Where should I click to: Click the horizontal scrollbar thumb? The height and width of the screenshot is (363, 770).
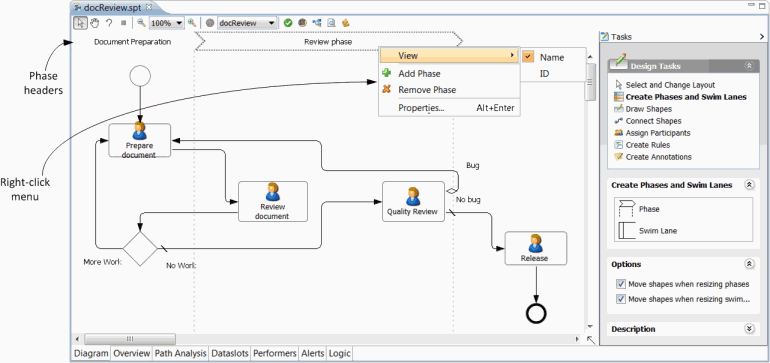(x=130, y=339)
